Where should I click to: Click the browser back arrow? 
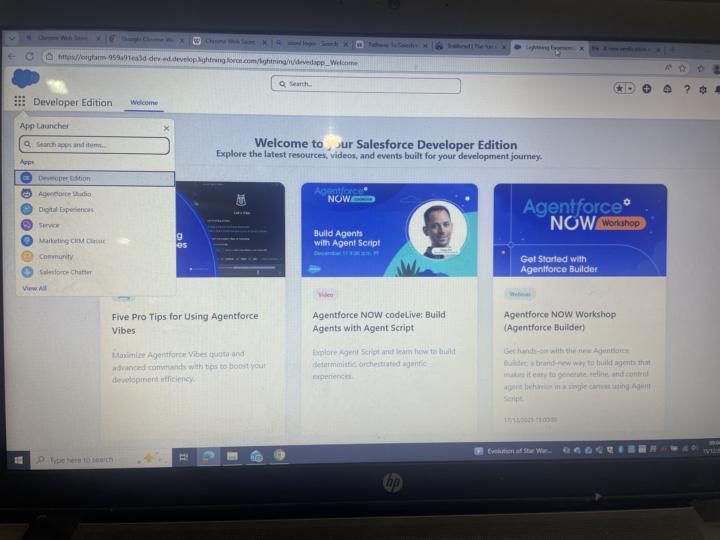point(12,56)
